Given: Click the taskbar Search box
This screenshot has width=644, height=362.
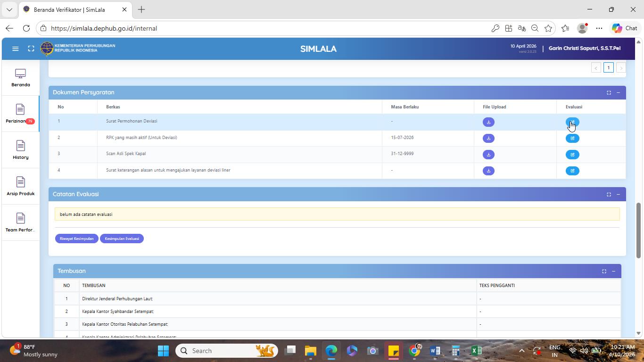Looking at the screenshot, I should (x=227, y=351).
